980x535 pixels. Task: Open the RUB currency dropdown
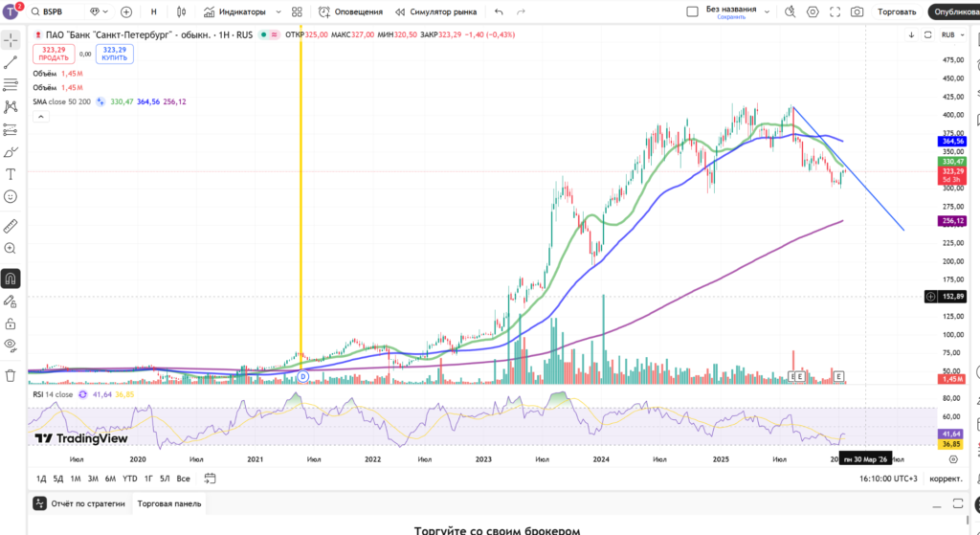(x=953, y=35)
